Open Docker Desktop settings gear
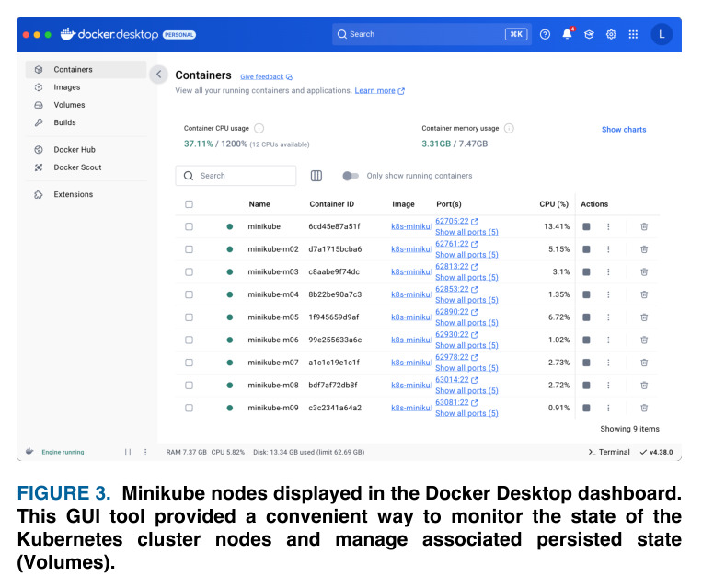 [611, 34]
